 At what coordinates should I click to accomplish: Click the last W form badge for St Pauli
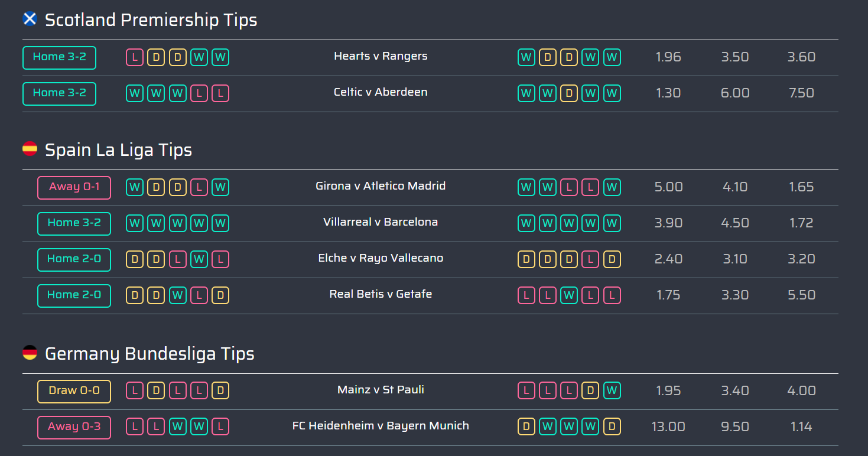coord(612,390)
